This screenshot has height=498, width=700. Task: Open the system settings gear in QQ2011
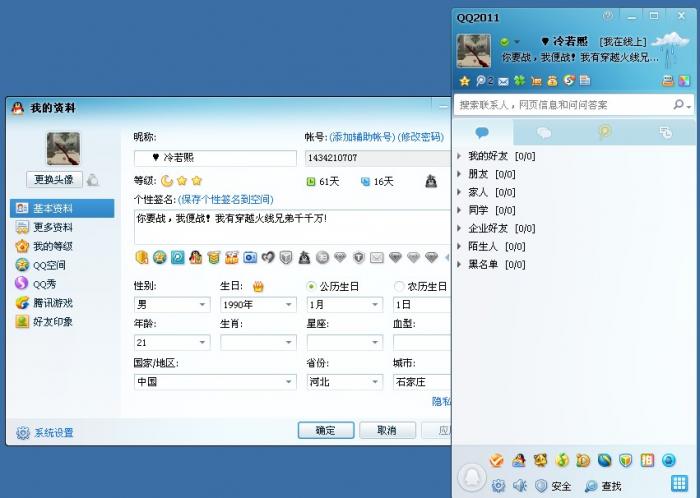pos(498,486)
